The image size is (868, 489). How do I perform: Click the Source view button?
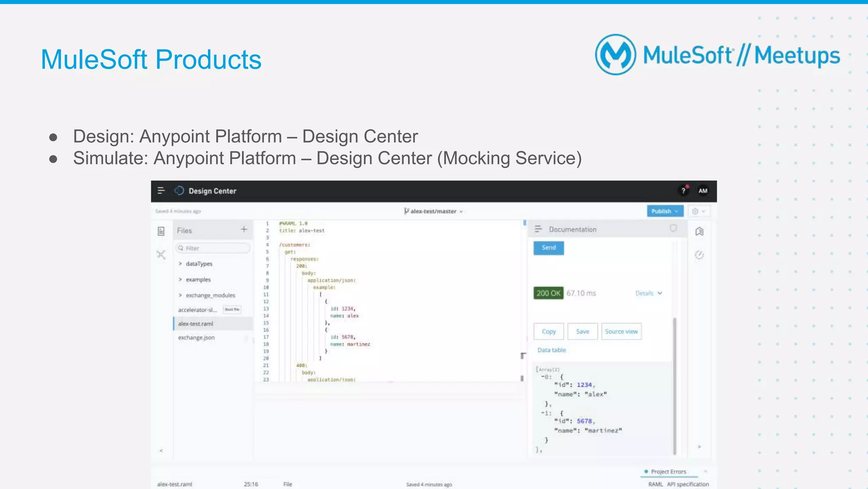pos(621,332)
